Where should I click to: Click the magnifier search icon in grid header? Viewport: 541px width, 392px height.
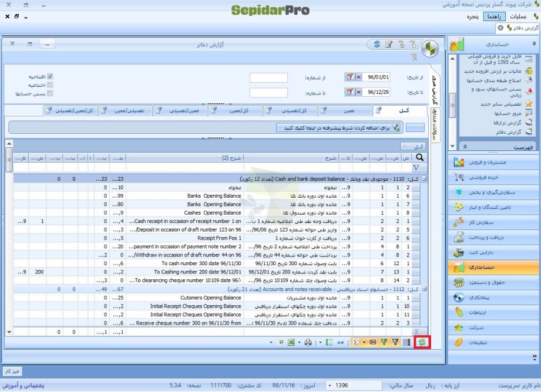419,157
